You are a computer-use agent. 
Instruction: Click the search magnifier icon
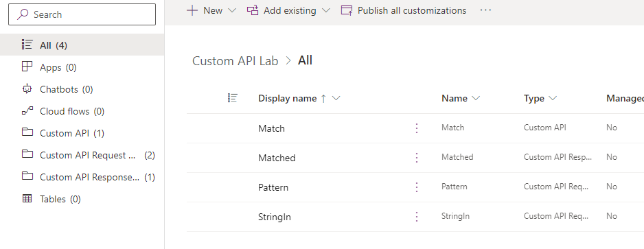23,14
